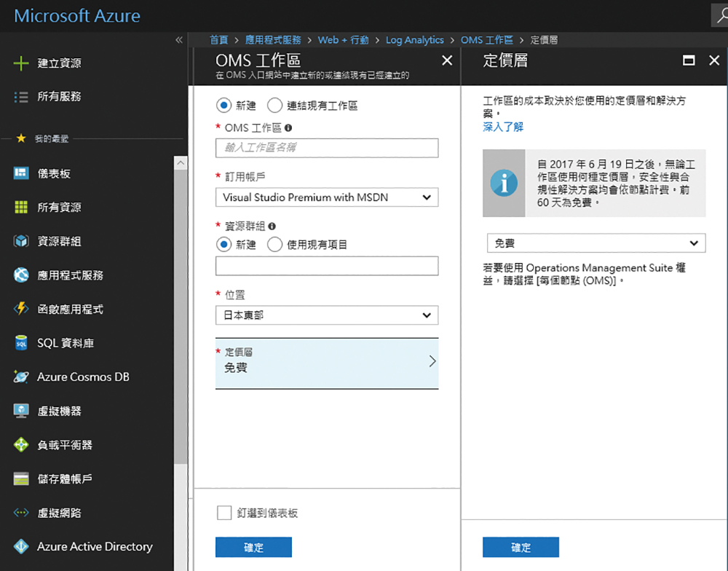Expand the pricing tier Free row
728x571 pixels.
pos(327,363)
